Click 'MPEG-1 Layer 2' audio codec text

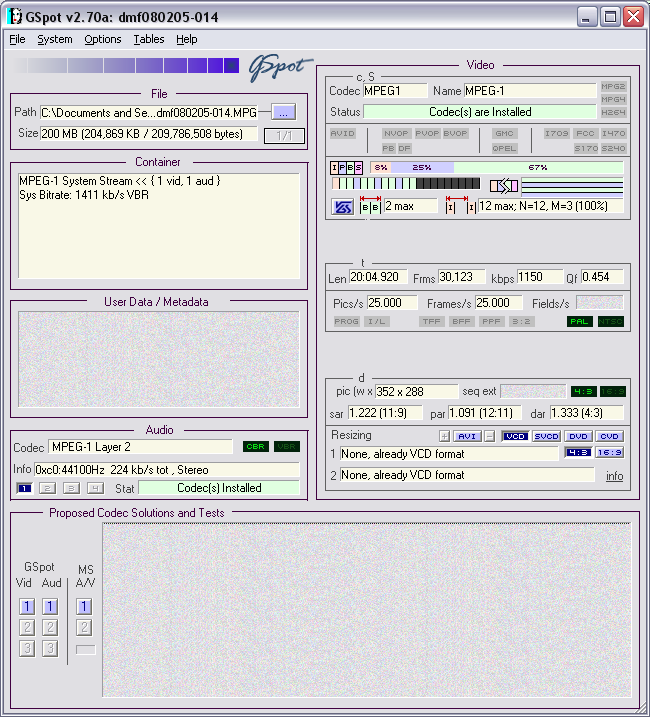pyautogui.click(x=91, y=447)
